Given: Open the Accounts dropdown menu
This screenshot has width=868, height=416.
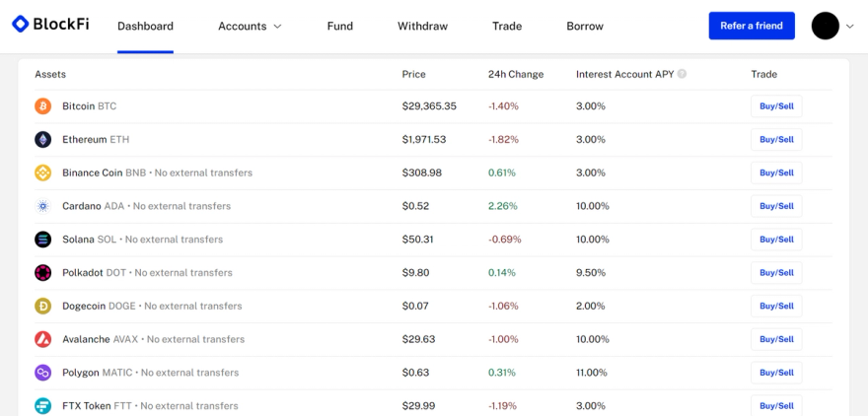Looking at the screenshot, I should (250, 26).
